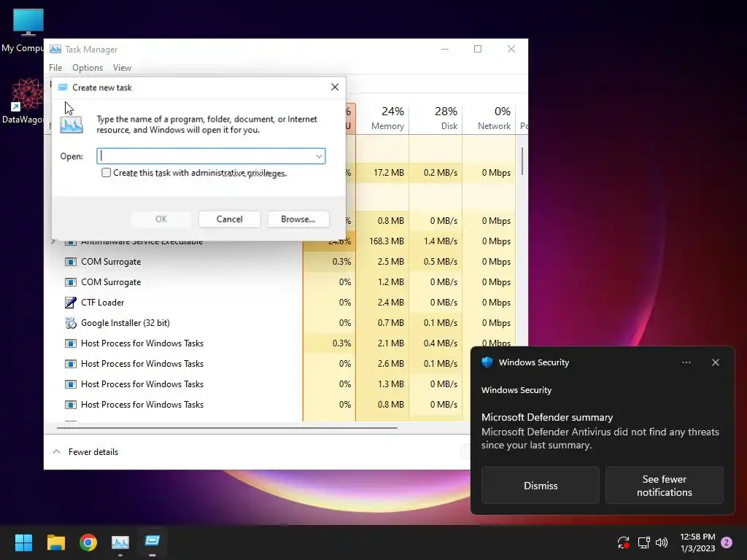
Task: Minimize the Task Manager window
Action: tap(445, 49)
